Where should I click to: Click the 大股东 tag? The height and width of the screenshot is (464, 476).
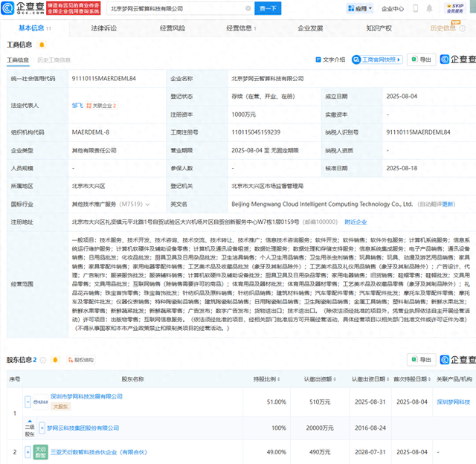(x=60, y=406)
